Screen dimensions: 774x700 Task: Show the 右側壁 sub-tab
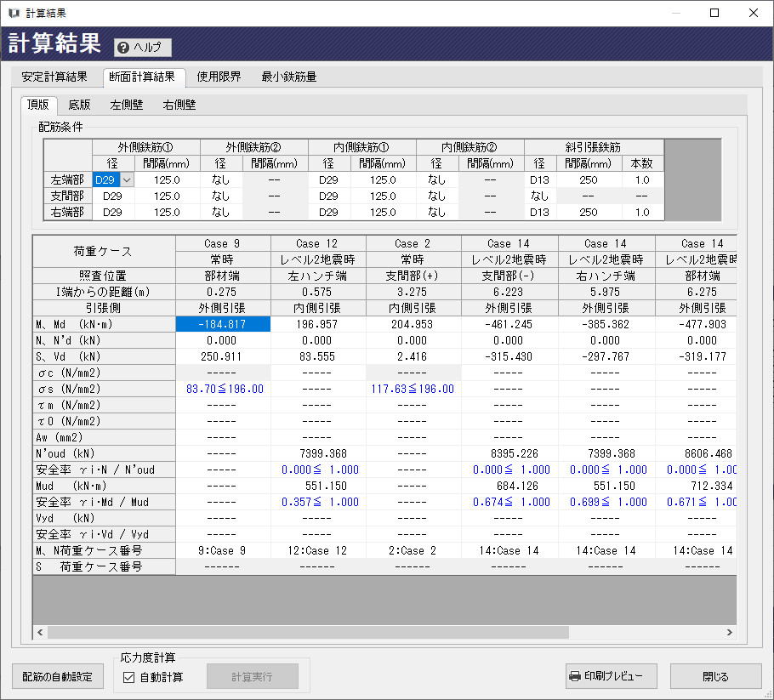(179, 105)
